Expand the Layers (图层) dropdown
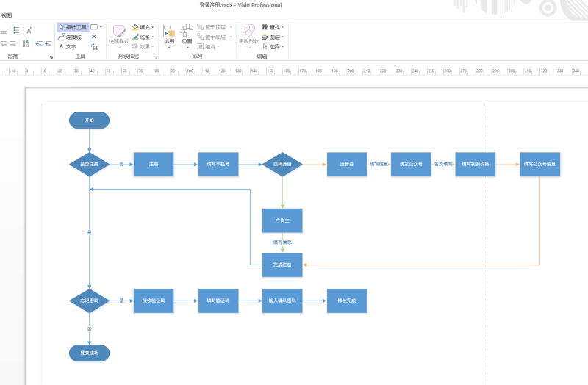 click(x=273, y=37)
